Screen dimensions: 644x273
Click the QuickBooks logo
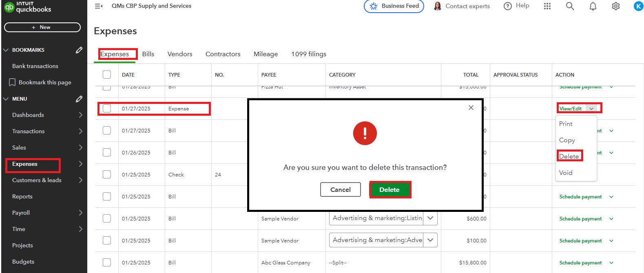tap(28, 7)
